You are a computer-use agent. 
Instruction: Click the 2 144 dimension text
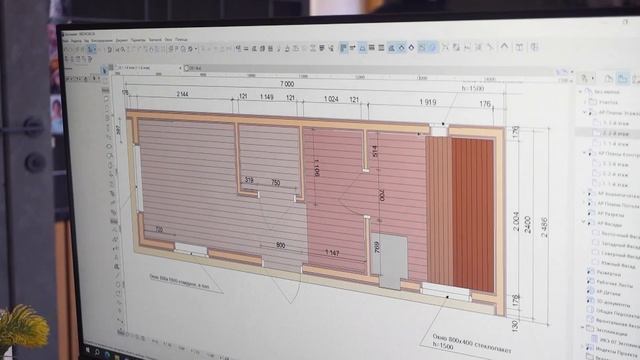click(182, 94)
